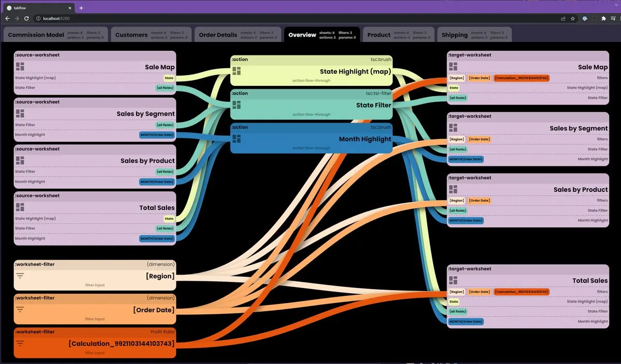Click MONTH(Order Date) pill in target Sales by Segment

pyautogui.click(x=466, y=159)
